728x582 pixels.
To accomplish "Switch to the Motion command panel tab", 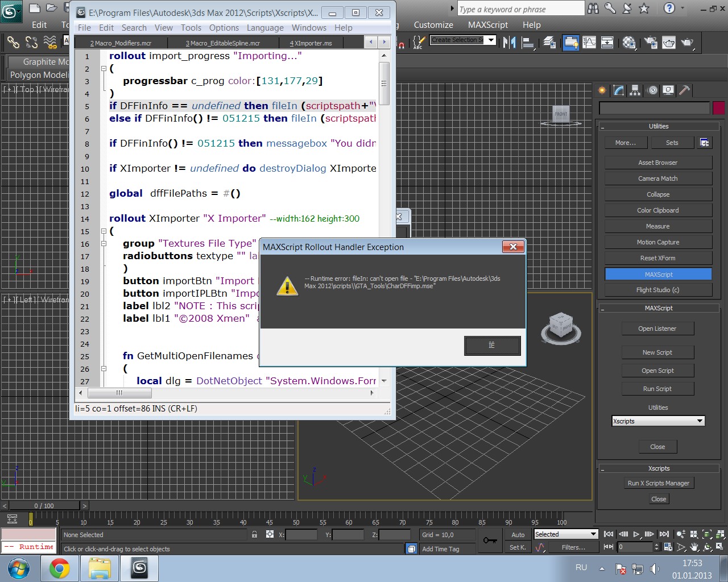I will [652, 90].
